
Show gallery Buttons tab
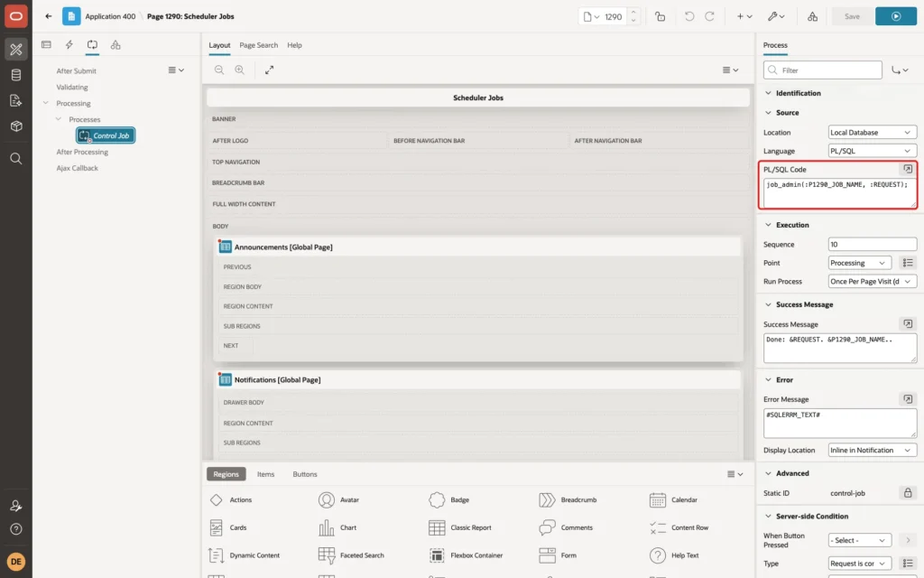coord(305,474)
